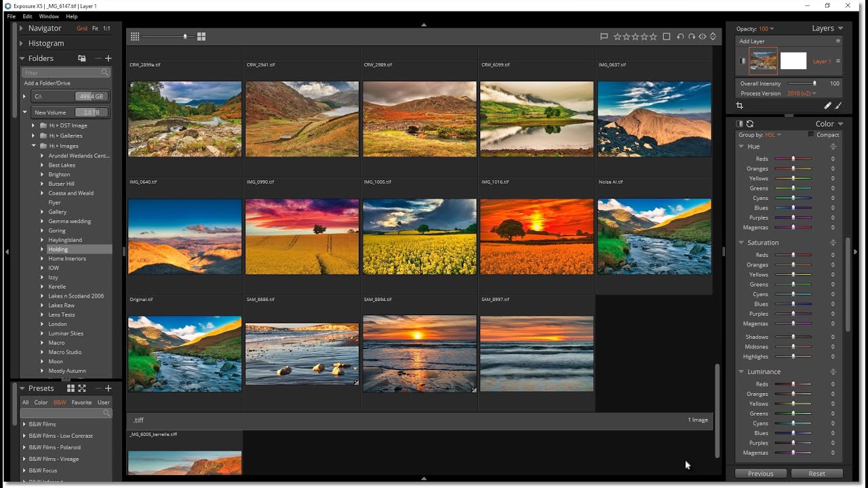Screen dimensions: 868x488
Task: Select the brush tool icon
Action: pos(838,106)
